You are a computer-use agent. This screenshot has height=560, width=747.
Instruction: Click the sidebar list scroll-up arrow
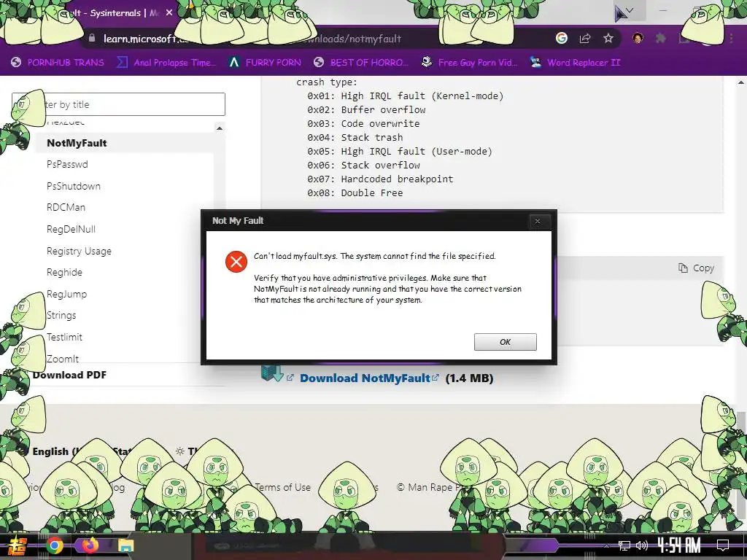220,128
